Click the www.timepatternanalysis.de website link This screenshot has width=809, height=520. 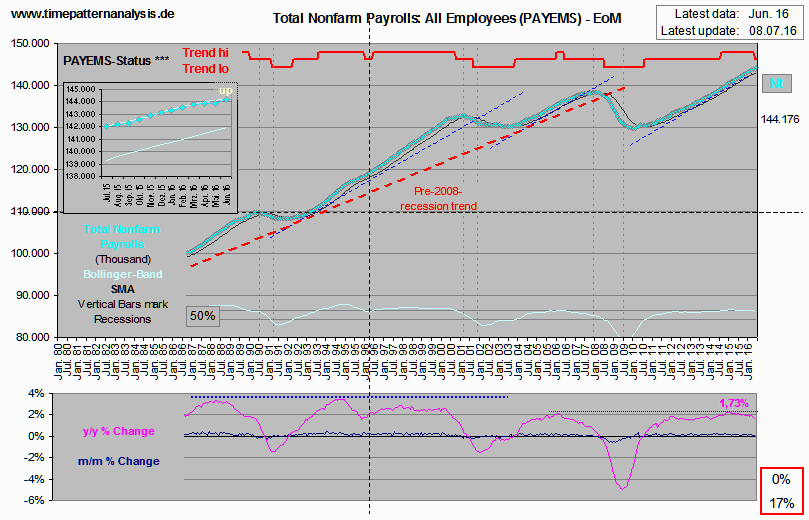click(92, 13)
